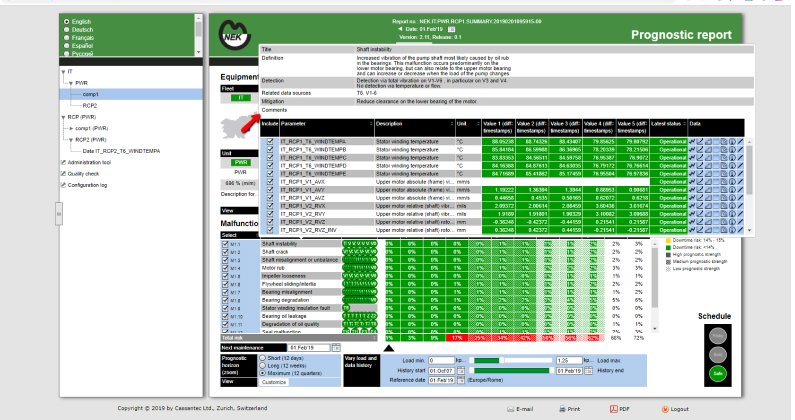Click green Safe light in Schedule traffic light

pos(718,373)
